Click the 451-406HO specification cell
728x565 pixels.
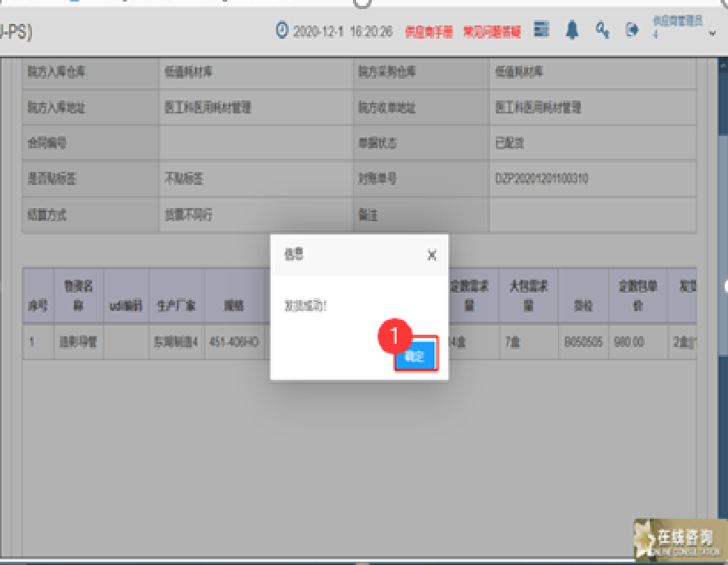[234, 342]
